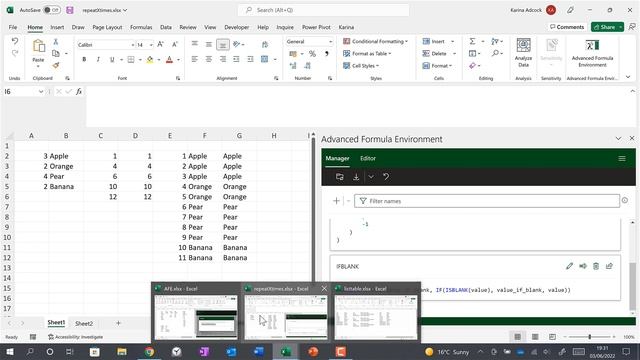Click the Undo icon in ribbon

(x=15, y=41)
